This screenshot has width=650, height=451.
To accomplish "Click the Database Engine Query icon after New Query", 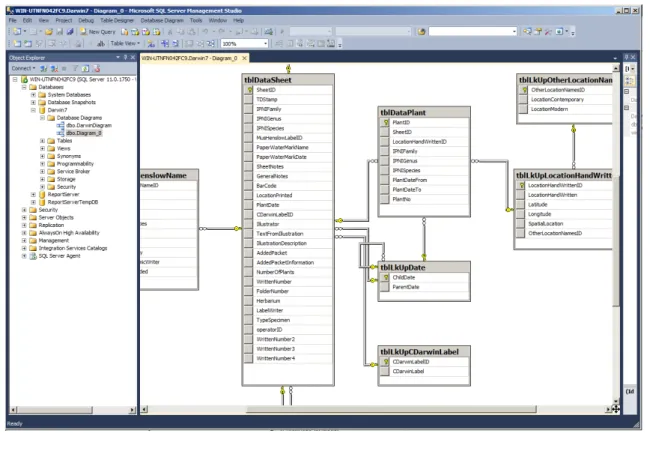I will [x=124, y=32].
